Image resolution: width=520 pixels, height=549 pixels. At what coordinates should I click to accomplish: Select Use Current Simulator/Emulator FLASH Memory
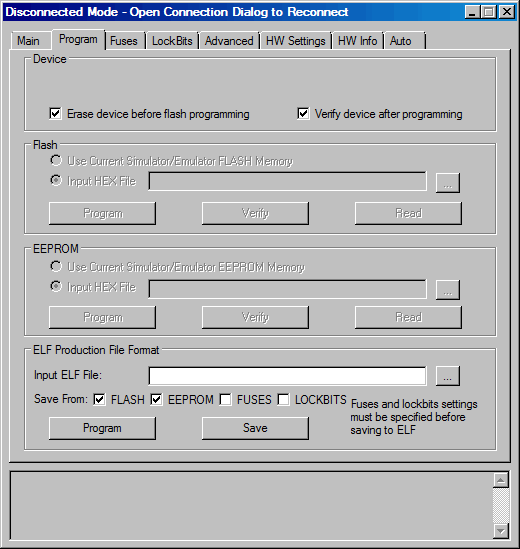(56, 161)
